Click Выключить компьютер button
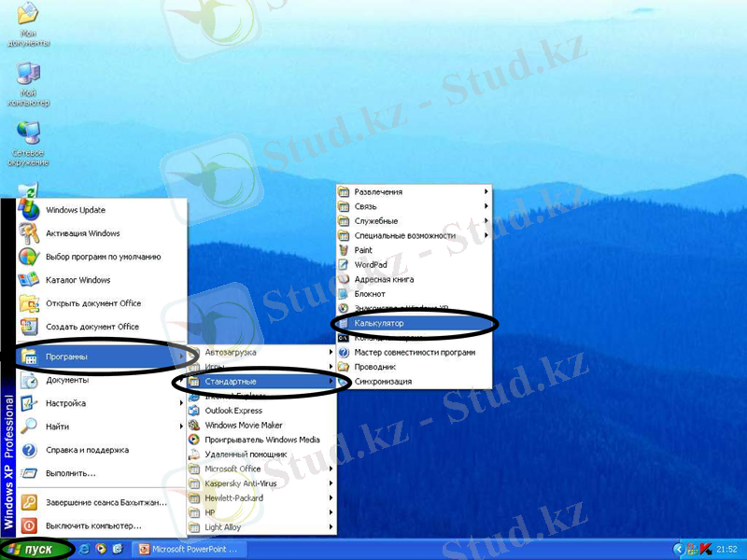The height and width of the screenshot is (560, 747). coord(93,525)
